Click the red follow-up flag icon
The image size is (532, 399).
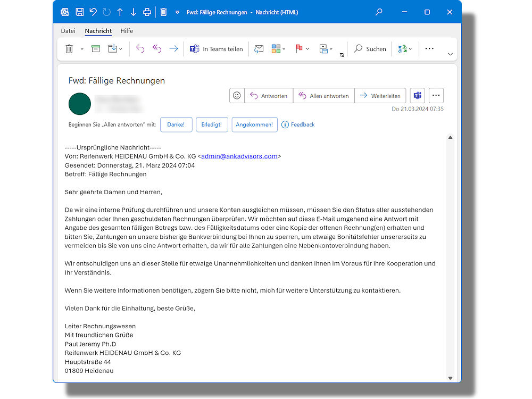point(299,49)
